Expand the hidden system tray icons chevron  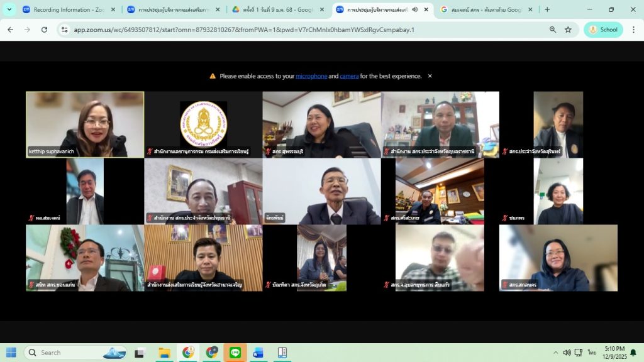[x=555, y=353]
